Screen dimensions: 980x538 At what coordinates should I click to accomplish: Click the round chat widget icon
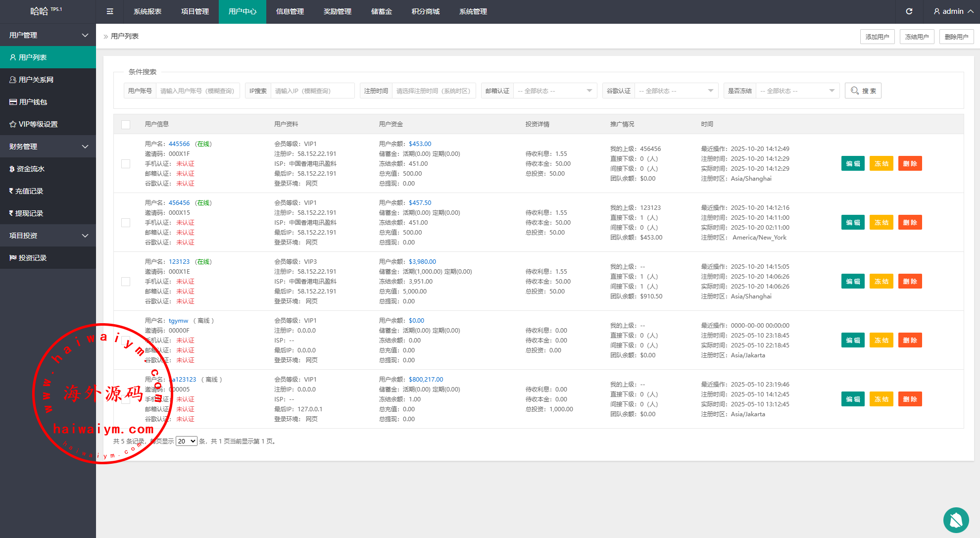956,520
